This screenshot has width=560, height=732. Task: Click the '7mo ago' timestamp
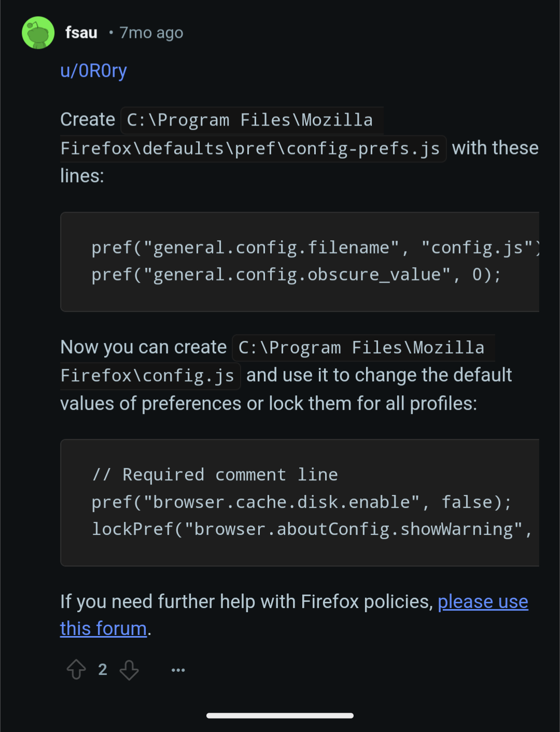pyautogui.click(x=151, y=33)
